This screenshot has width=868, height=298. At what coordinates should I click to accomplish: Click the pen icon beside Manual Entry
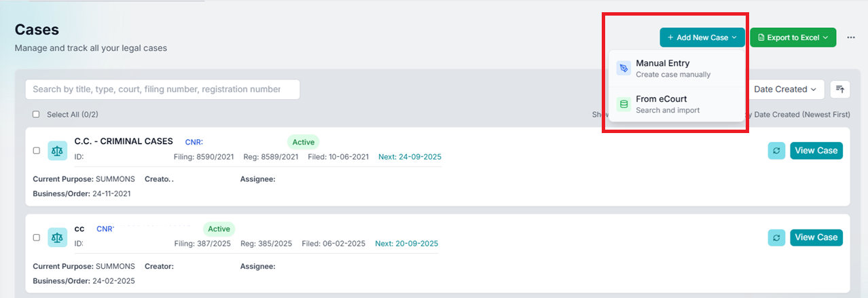coord(623,69)
